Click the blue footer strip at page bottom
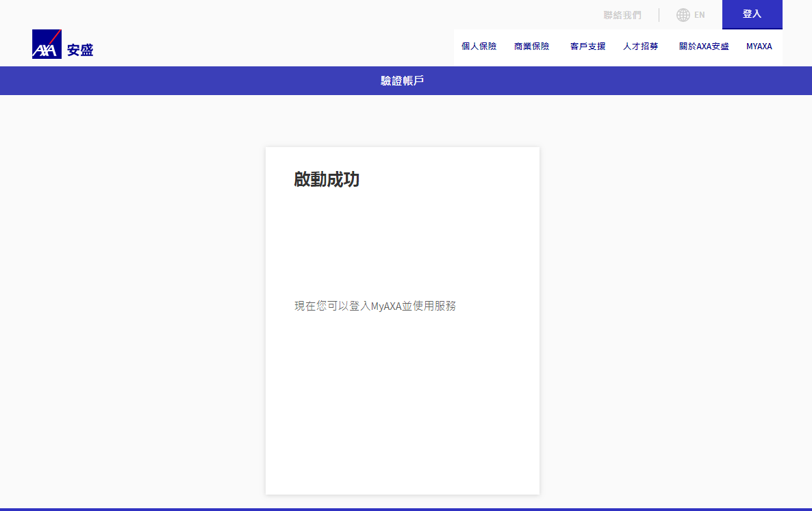This screenshot has width=812, height=511. [x=406, y=509]
